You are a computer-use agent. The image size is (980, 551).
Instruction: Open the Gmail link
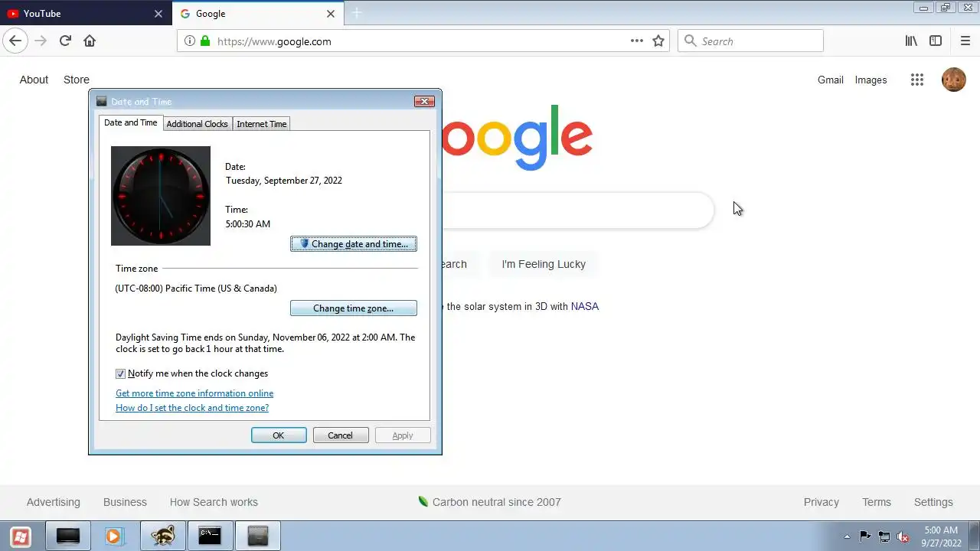click(x=830, y=80)
